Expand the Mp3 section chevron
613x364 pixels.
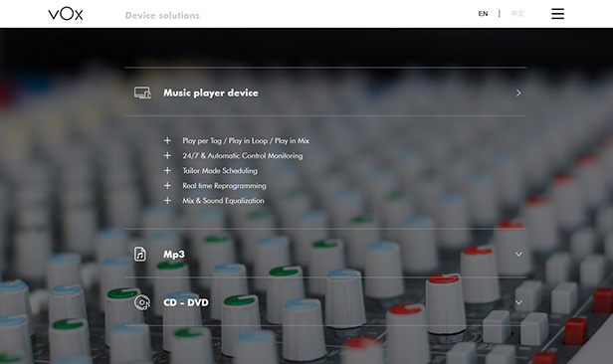tap(518, 255)
